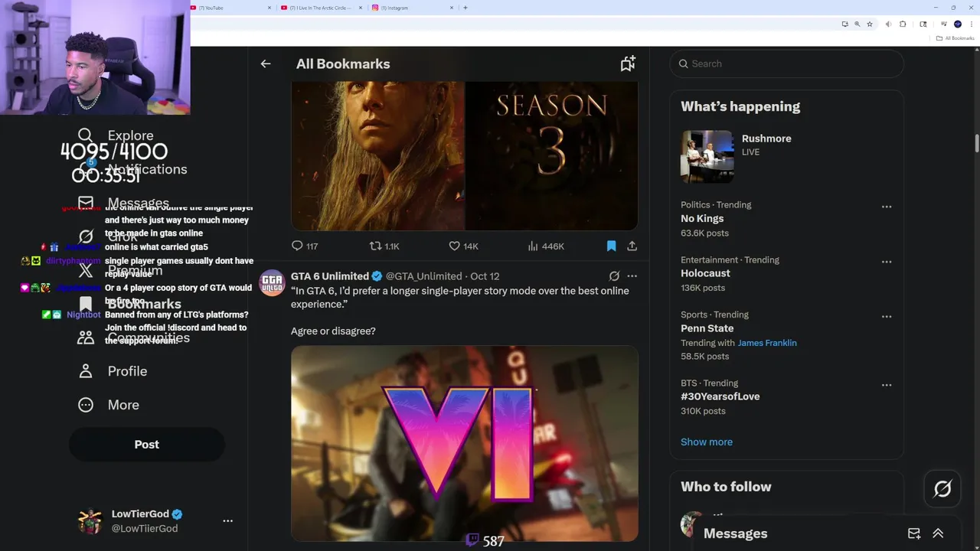Image resolution: width=980 pixels, height=551 pixels.
Task: Close the Instagram browser tab
Action: [x=452, y=8]
